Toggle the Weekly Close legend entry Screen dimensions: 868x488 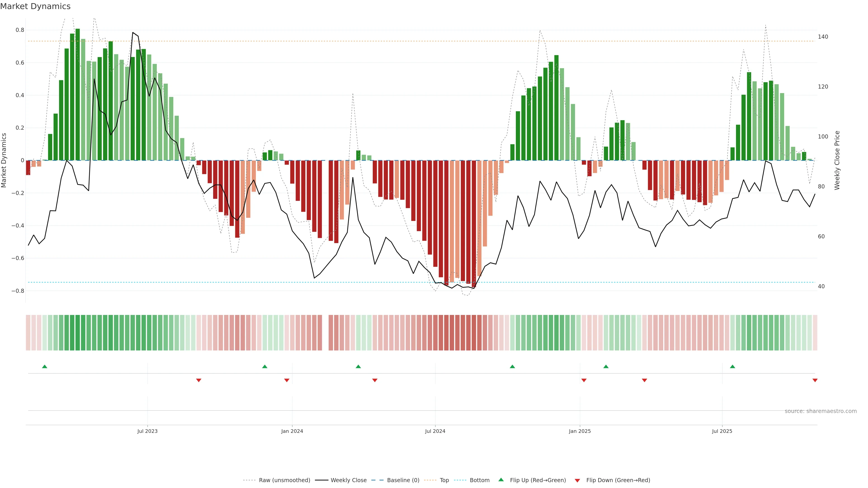click(x=348, y=480)
